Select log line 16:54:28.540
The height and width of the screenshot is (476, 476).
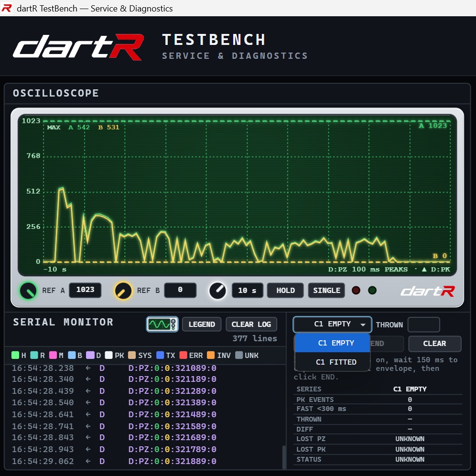coord(114,402)
